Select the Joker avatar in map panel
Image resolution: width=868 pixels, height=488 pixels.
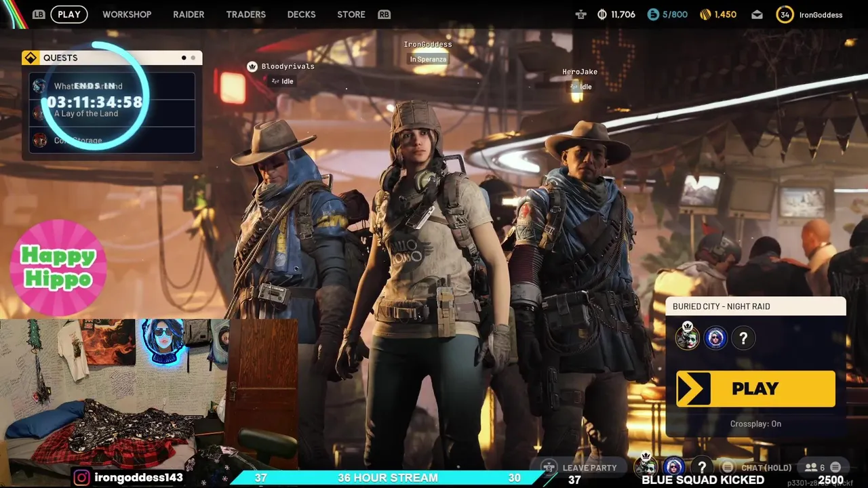[x=687, y=338]
